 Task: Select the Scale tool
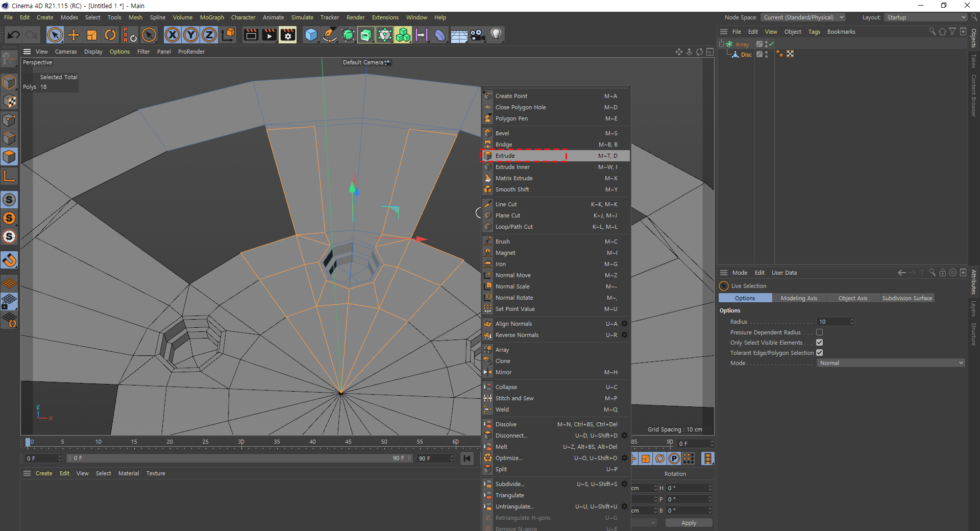click(92, 35)
